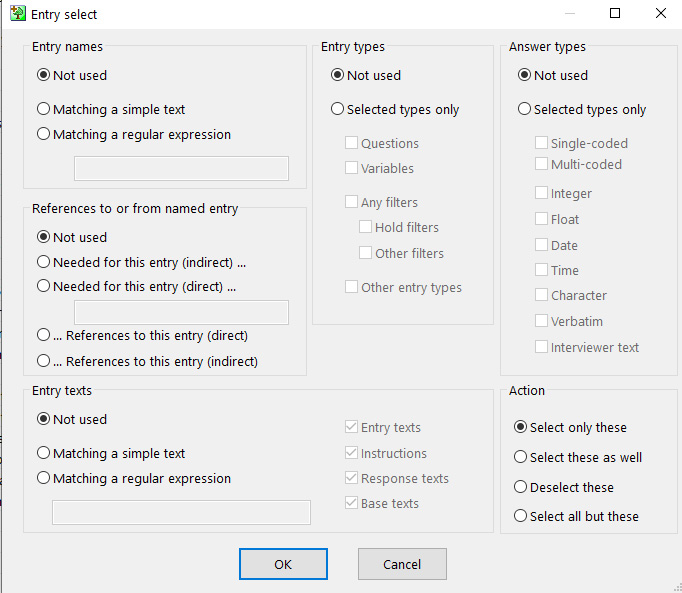Click the named entry reference input field
This screenshot has height=593, width=682.
[181, 312]
